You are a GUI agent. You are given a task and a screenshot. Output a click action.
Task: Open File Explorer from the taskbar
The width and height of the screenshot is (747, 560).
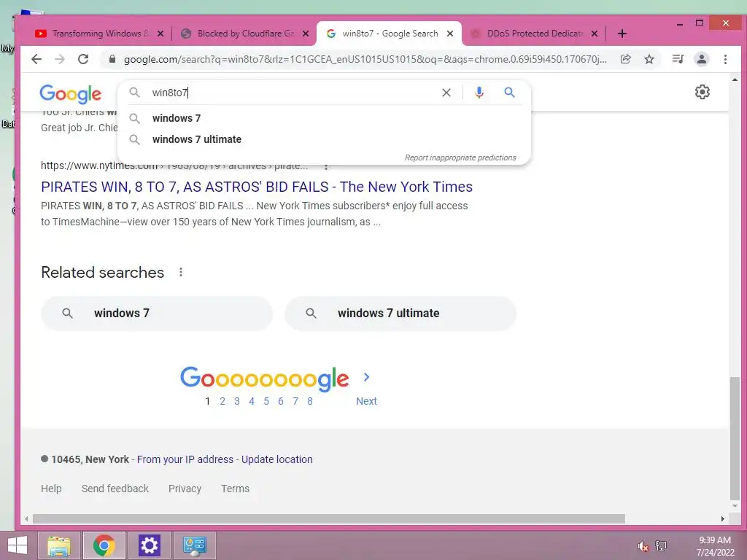point(59,545)
